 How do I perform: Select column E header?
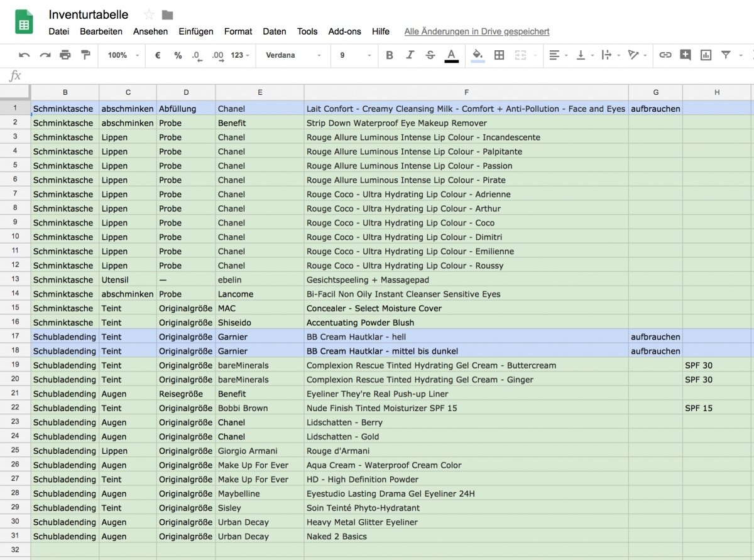tap(260, 92)
